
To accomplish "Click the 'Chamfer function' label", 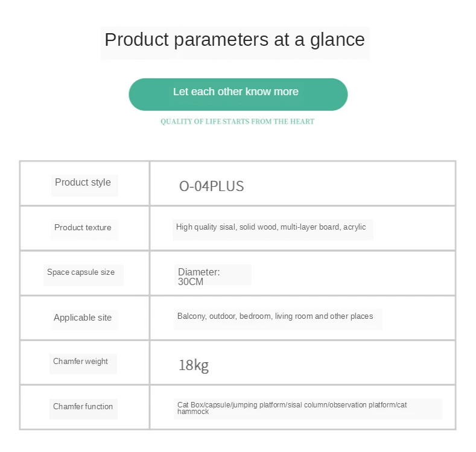I will pyautogui.click(x=83, y=406).
